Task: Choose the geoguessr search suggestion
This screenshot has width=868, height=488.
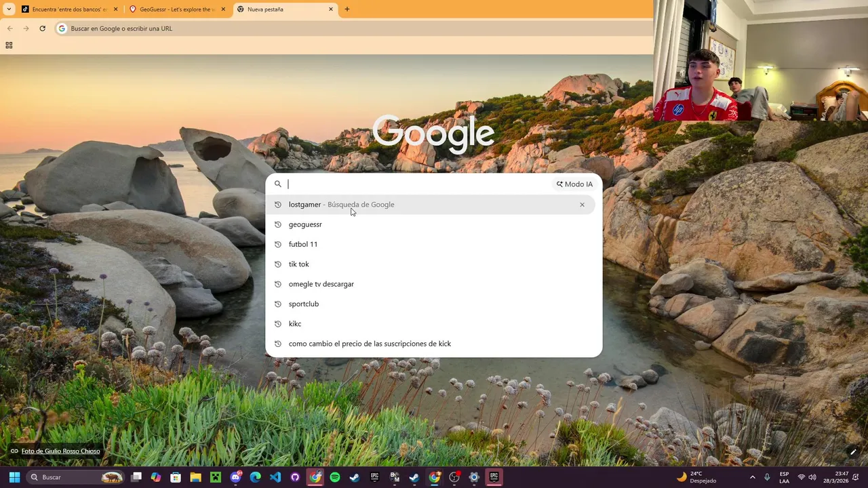Action: 431,224
